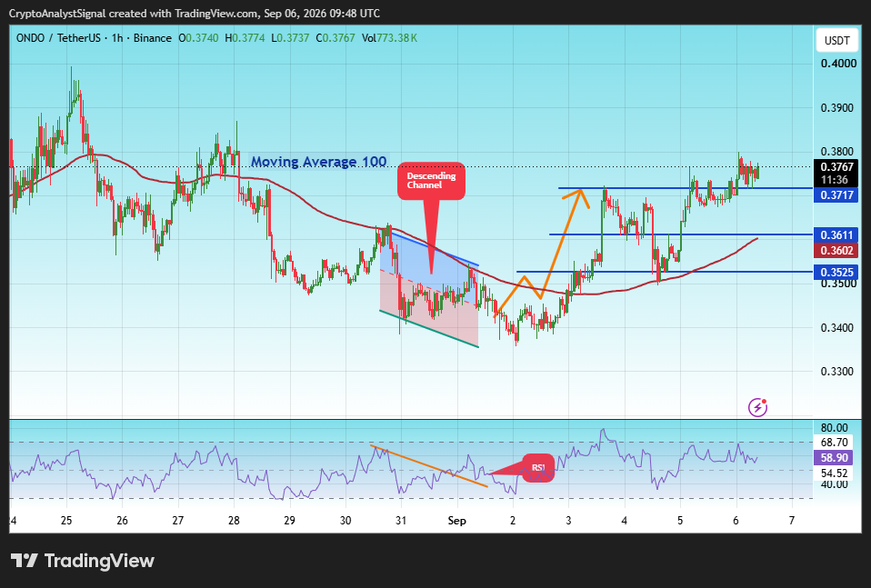Click the 68.70 RSI level label
This screenshot has height=588, width=871.
[x=835, y=443]
